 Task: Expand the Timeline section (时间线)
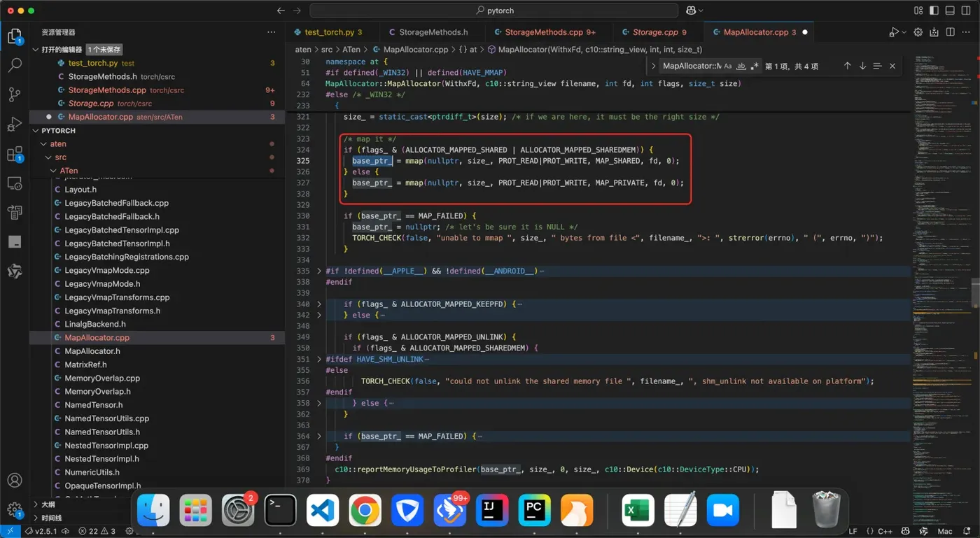pos(36,518)
